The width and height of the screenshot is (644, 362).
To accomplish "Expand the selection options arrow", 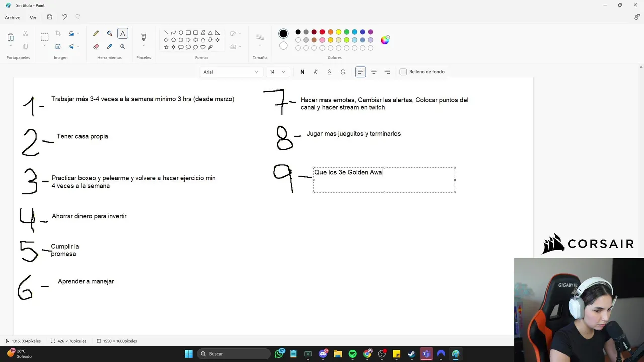I will point(44,46).
